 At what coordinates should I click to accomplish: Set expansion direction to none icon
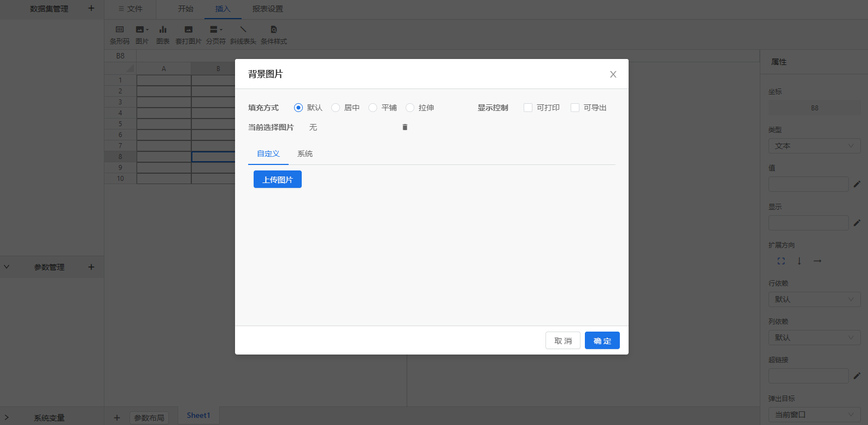tap(781, 261)
